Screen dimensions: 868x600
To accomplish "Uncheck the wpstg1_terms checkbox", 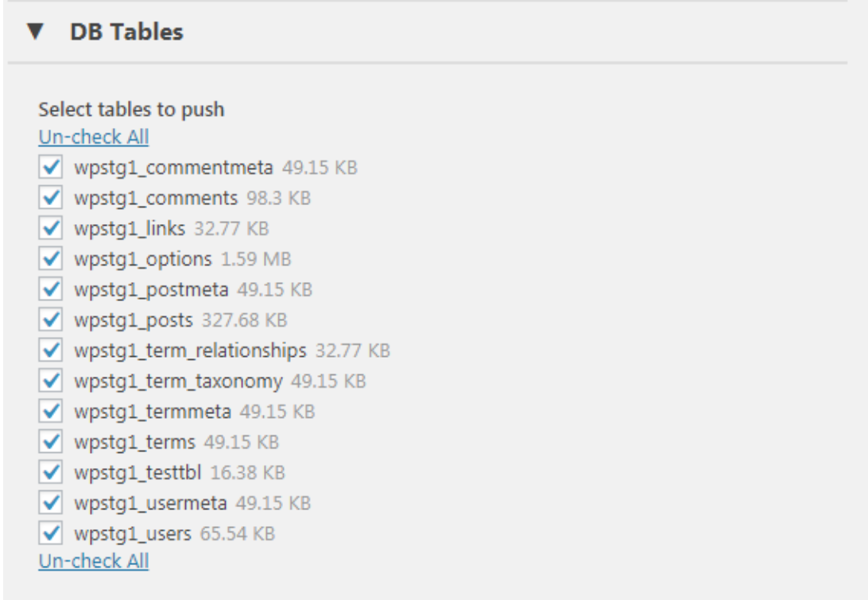I will (51, 442).
